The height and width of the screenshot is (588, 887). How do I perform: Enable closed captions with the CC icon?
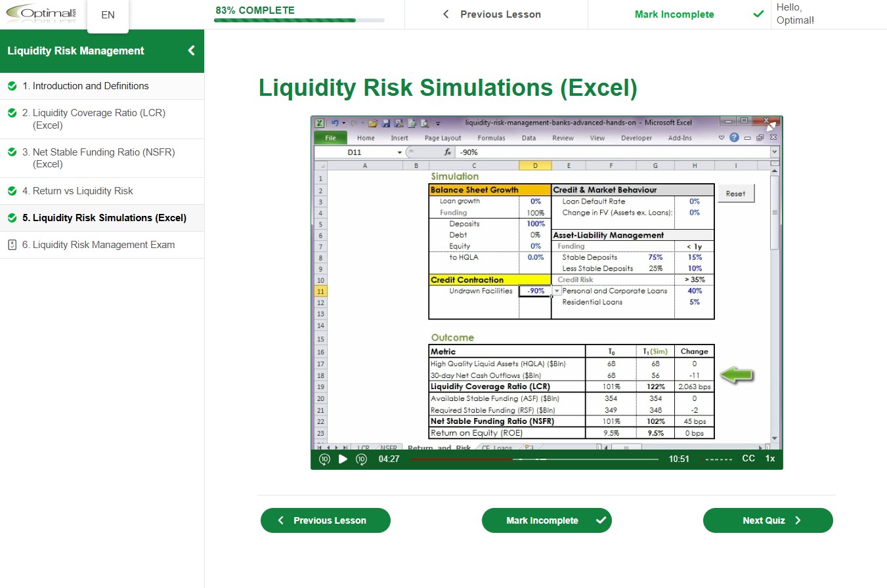pos(748,459)
